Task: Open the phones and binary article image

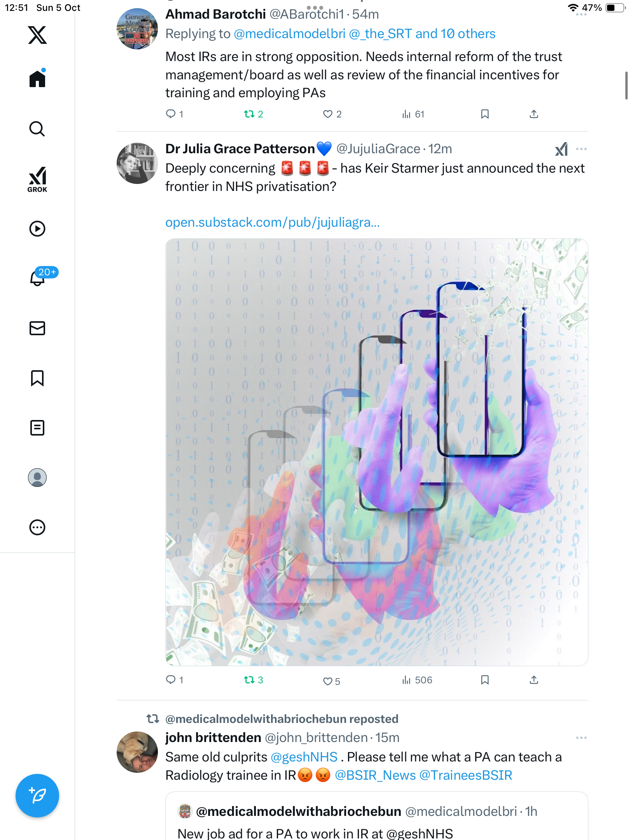Action: coord(376,452)
